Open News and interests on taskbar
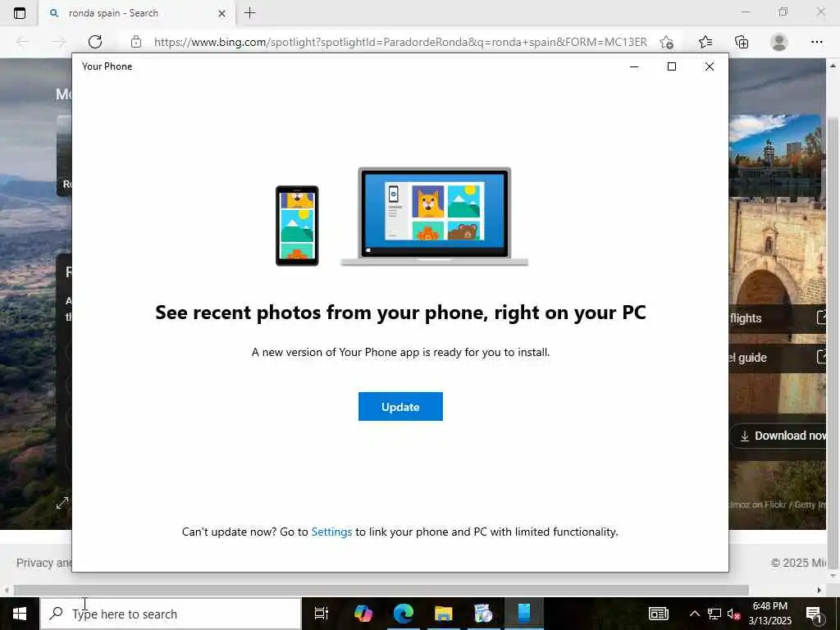Viewport: 840px width, 630px height. click(x=659, y=614)
